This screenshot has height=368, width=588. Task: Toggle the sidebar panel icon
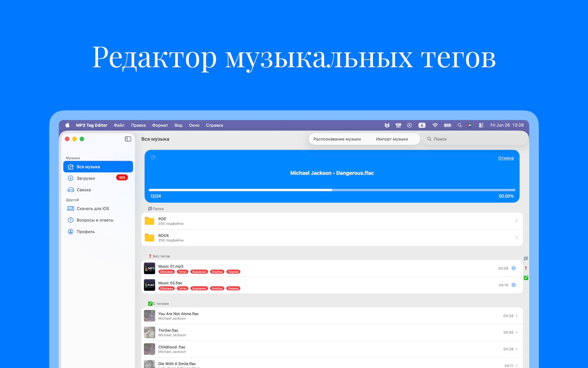pos(128,139)
